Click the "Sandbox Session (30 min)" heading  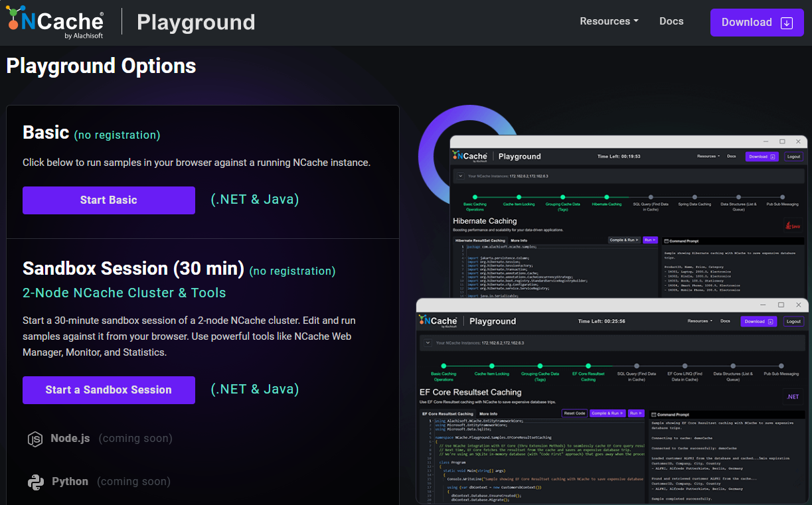click(133, 269)
